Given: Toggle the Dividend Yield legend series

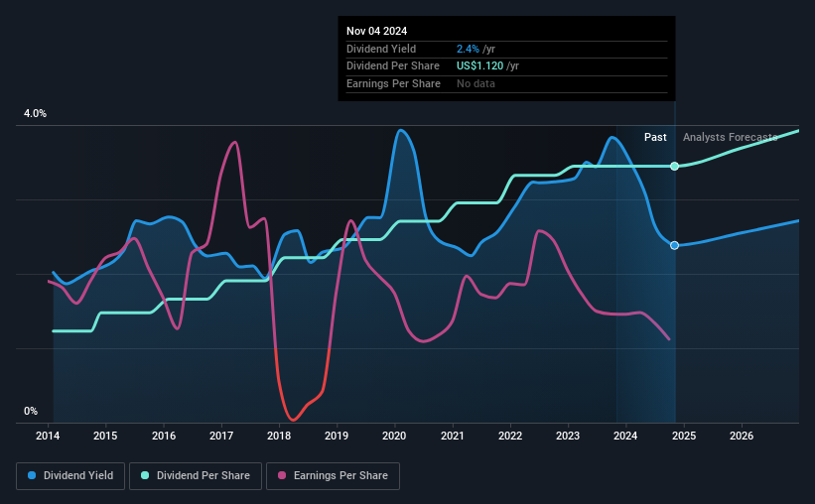Looking at the screenshot, I should click(70, 476).
